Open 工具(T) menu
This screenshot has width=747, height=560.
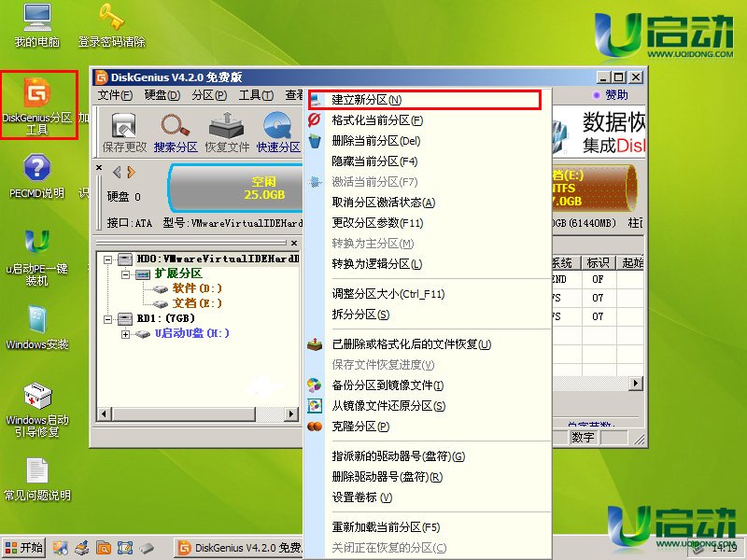click(x=256, y=95)
